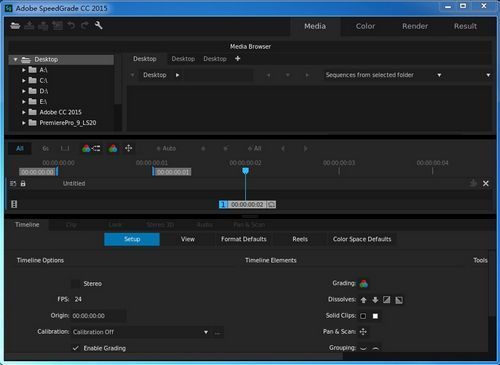The image size is (500, 365).
Task: Switch to the Render tab
Action: pyautogui.click(x=415, y=26)
